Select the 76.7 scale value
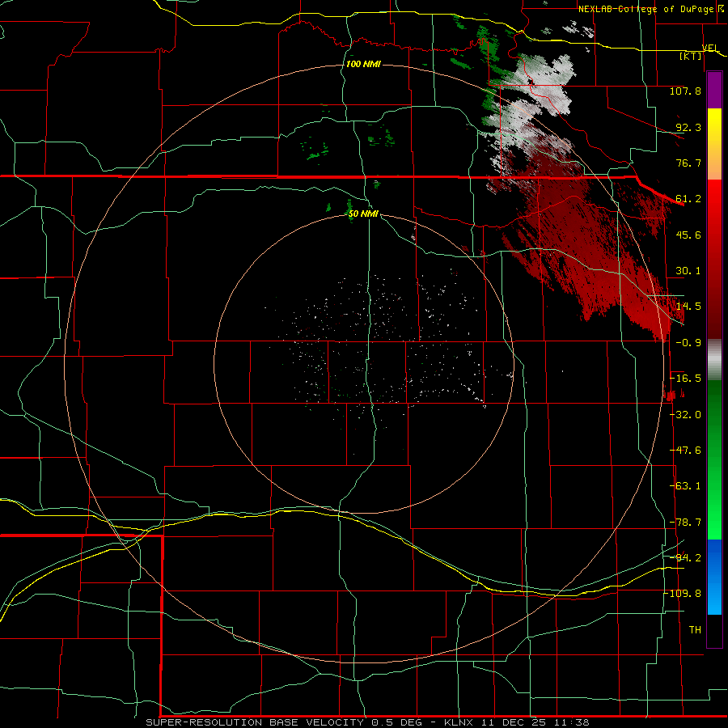 point(688,163)
